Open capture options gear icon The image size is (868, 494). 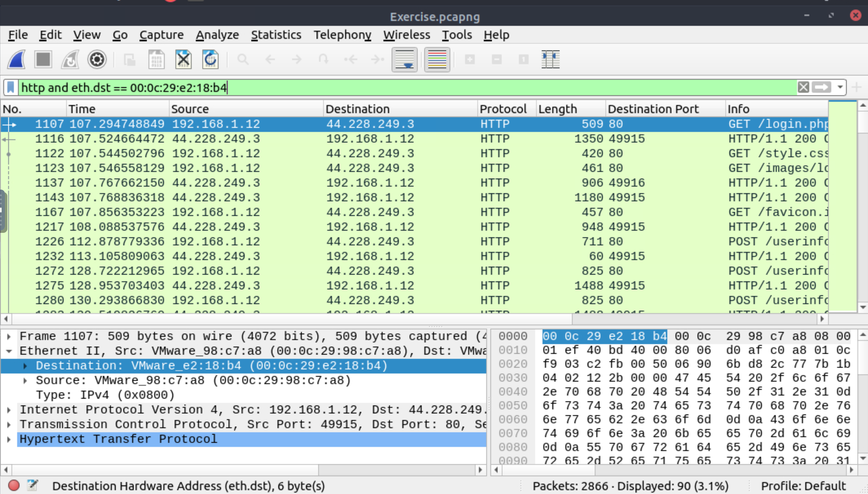pos(97,59)
